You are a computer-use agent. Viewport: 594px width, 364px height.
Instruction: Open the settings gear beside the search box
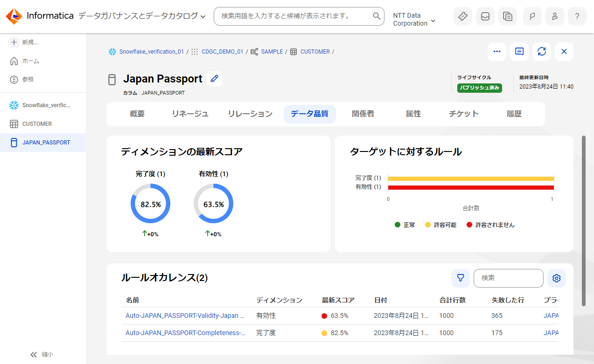556,278
